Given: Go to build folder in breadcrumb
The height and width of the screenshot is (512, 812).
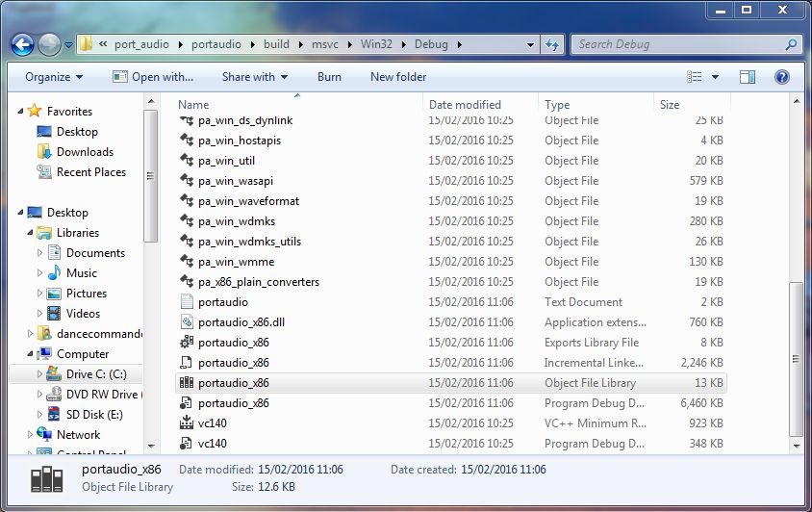Looking at the screenshot, I should click(276, 44).
